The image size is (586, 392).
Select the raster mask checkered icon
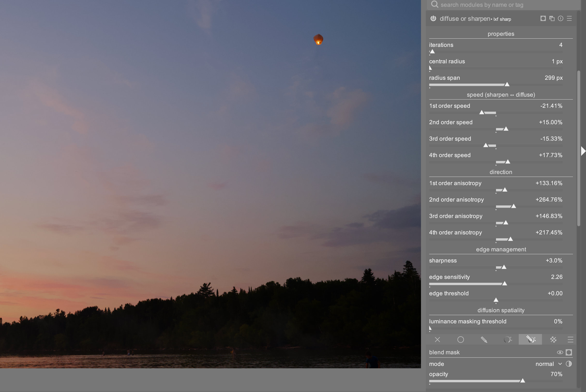point(553,340)
